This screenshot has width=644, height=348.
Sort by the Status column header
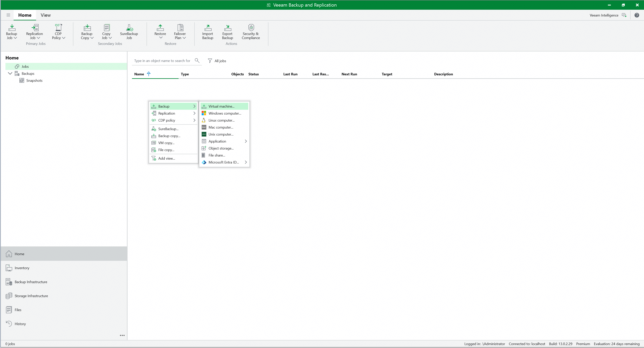pos(253,74)
